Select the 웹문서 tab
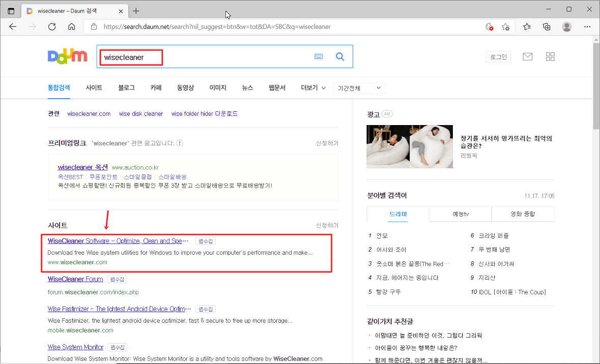Screen dimensions: 600x364 (x=277, y=87)
